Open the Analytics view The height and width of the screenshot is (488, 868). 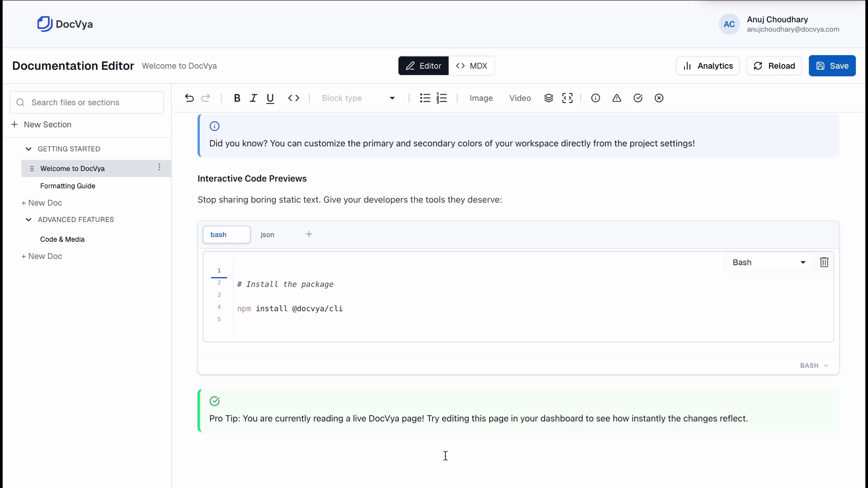coord(708,66)
